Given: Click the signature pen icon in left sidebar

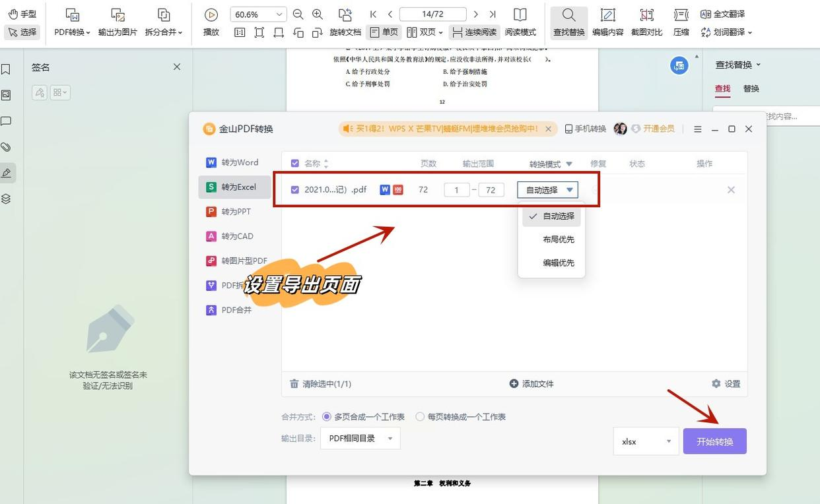Looking at the screenshot, I should (x=7, y=173).
